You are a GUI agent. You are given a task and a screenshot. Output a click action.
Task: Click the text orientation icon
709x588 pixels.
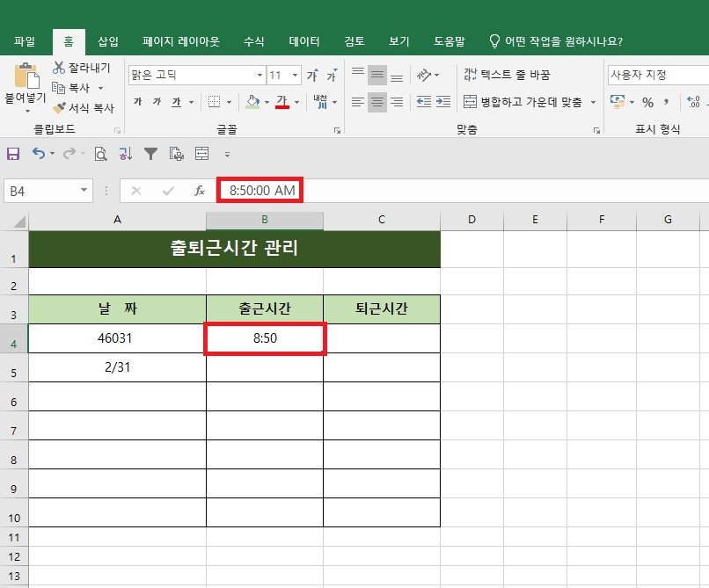[424, 75]
